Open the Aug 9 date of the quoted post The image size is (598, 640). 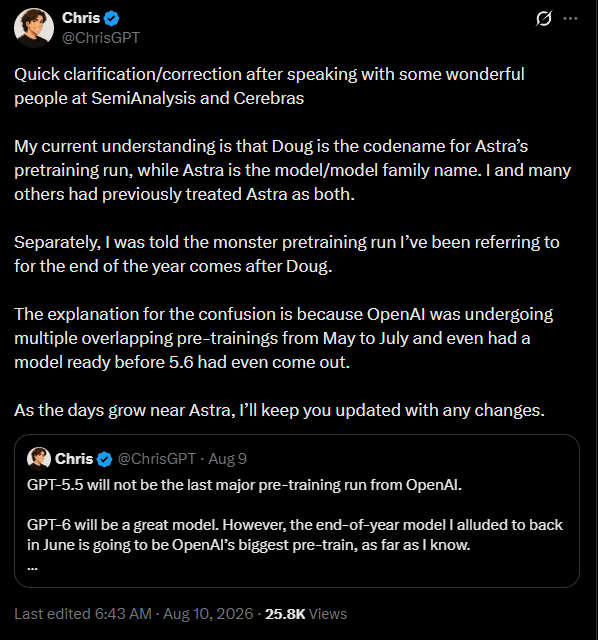(227, 459)
